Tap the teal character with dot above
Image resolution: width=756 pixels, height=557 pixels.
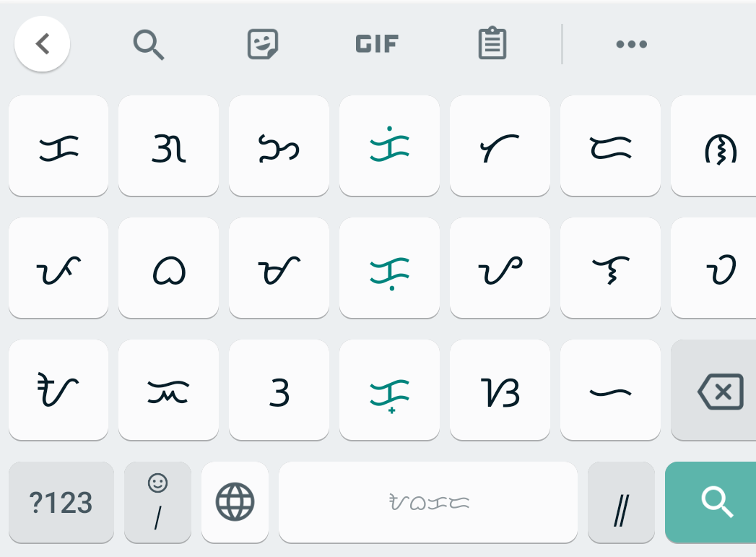[x=390, y=146]
